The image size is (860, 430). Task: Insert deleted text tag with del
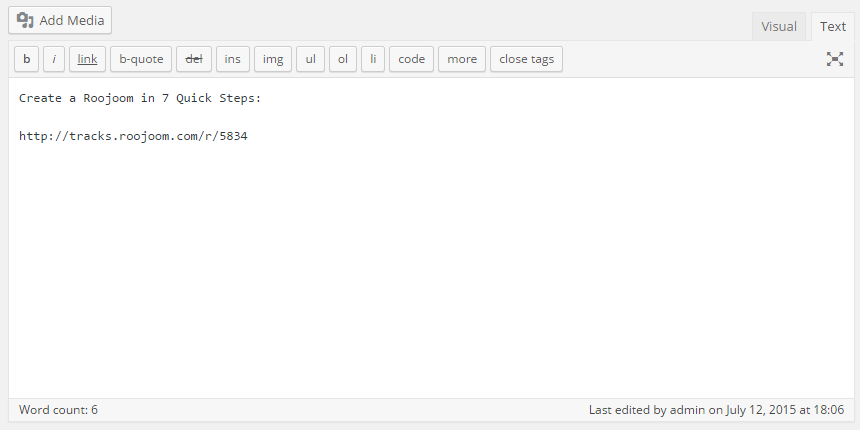pos(194,59)
